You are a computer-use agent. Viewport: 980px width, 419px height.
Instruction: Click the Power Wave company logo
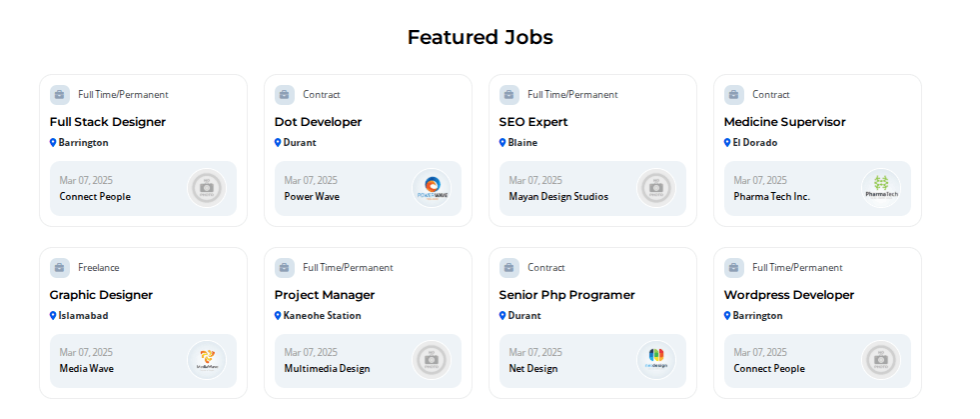(x=432, y=188)
